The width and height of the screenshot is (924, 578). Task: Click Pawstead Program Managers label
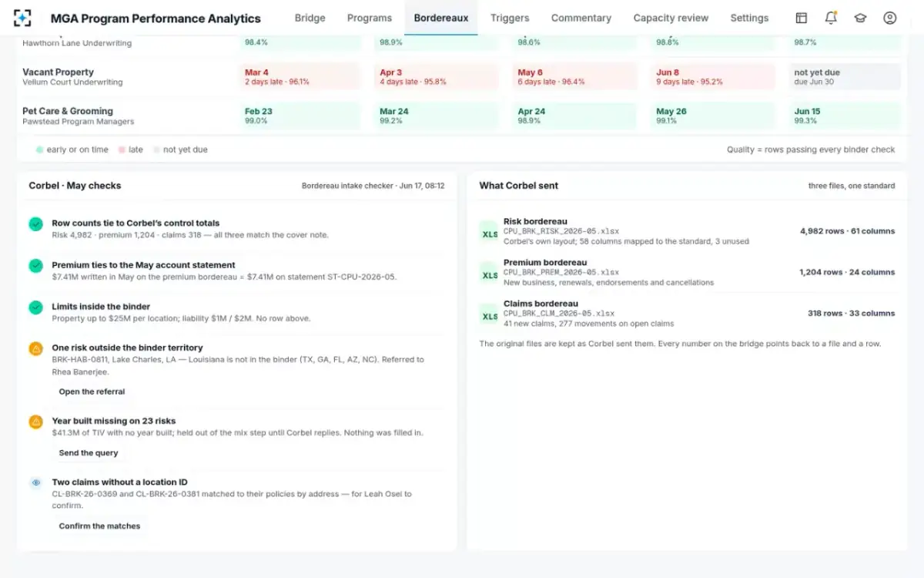pyautogui.click(x=78, y=122)
